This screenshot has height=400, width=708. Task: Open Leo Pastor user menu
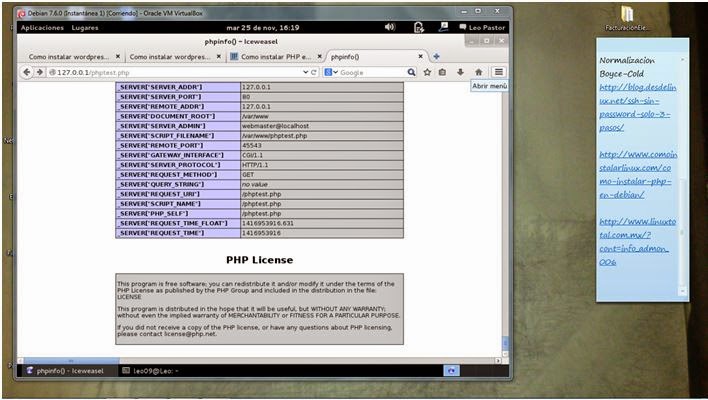[x=482, y=28]
